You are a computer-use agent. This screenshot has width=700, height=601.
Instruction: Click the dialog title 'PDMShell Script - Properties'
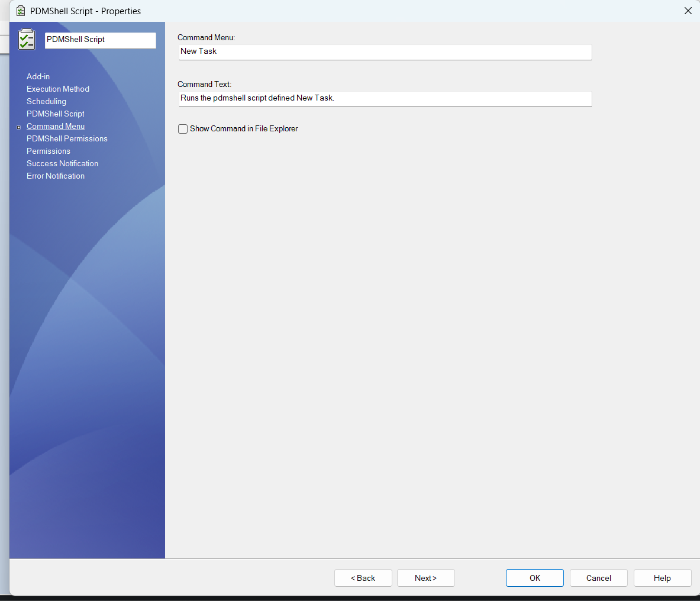click(85, 11)
